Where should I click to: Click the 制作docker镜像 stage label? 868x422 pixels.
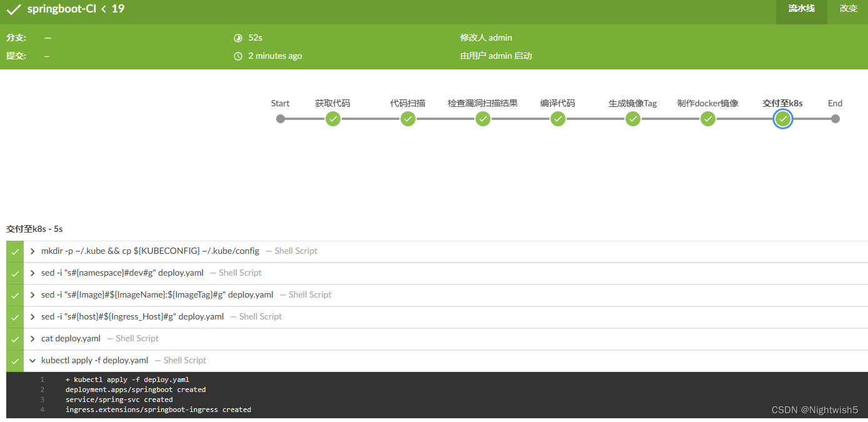point(708,103)
